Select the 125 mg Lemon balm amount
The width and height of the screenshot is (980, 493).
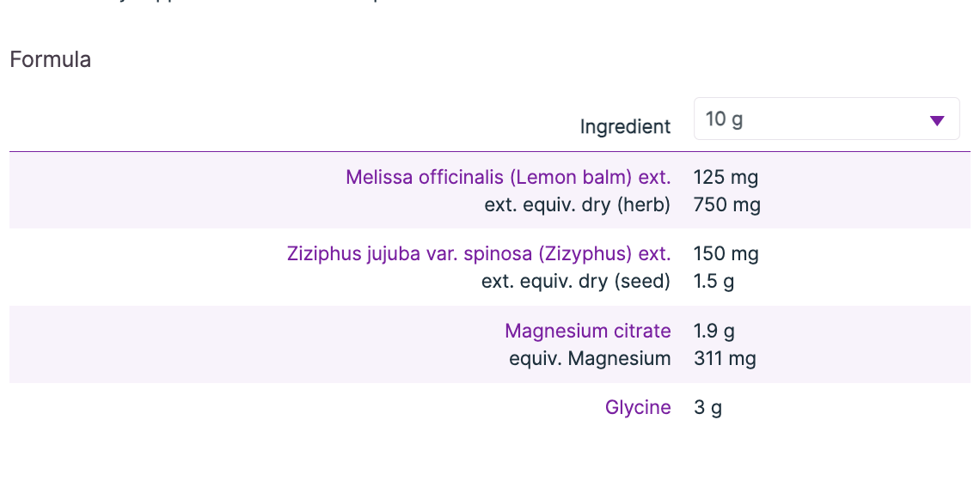[x=726, y=178]
